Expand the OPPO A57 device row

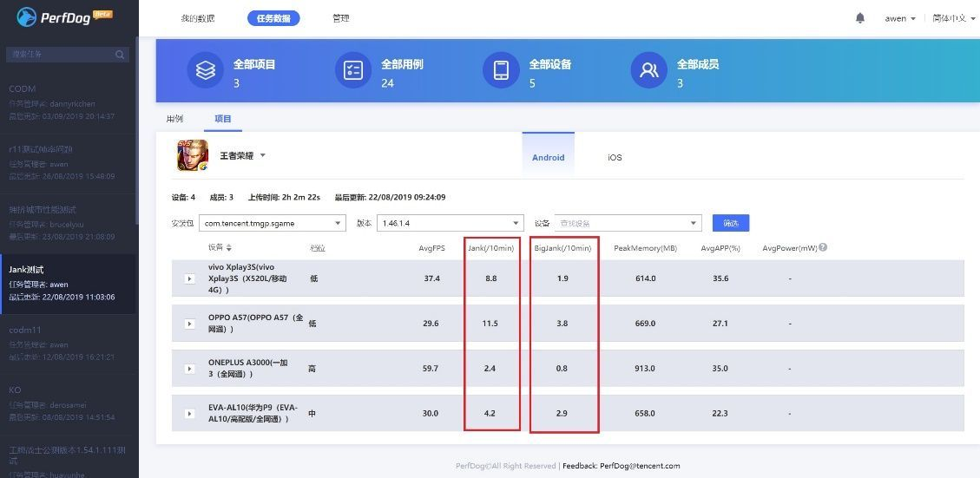189,324
